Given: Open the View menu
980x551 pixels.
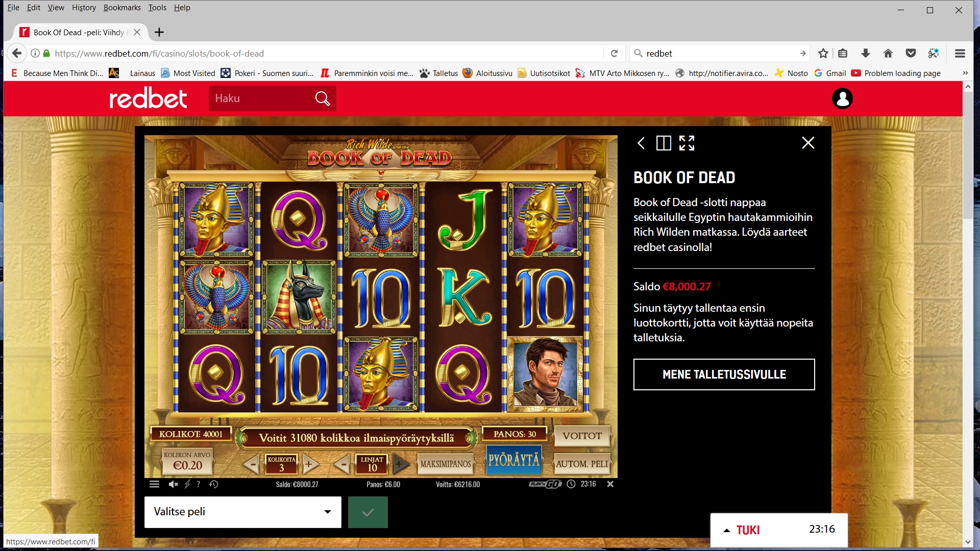Looking at the screenshot, I should click(56, 8).
